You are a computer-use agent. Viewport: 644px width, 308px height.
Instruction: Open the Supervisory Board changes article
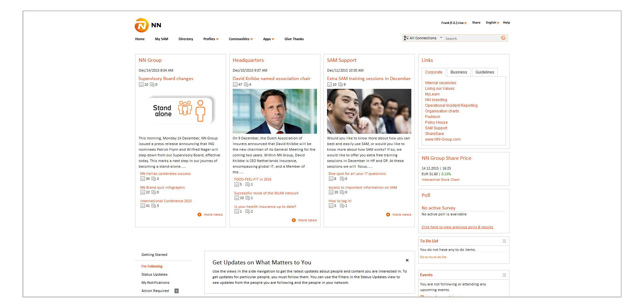coord(166,79)
